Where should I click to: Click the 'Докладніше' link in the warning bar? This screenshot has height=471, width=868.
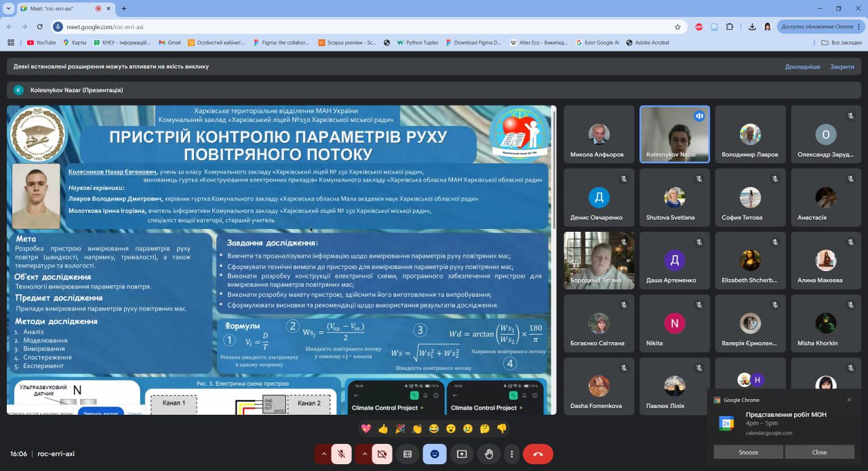point(802,67)
